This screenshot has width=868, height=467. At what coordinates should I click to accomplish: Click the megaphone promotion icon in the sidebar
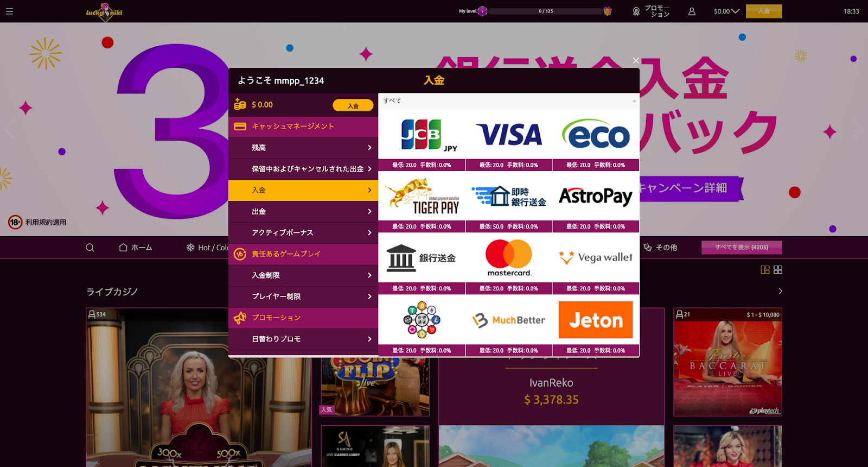tap(240, 318)
